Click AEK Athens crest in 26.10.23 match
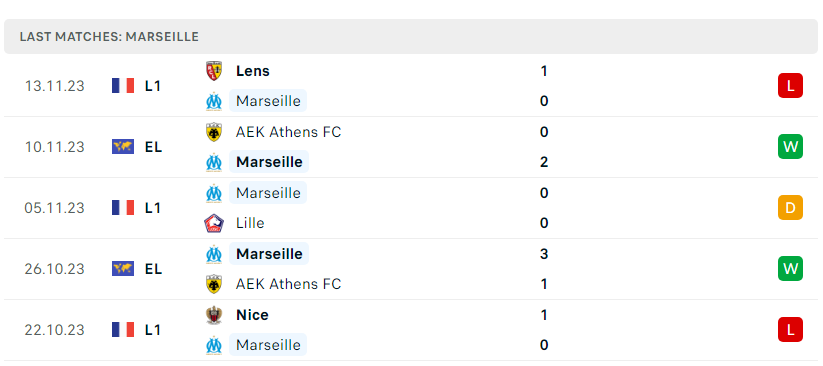 pyautogui.click(x=214, y=284)
